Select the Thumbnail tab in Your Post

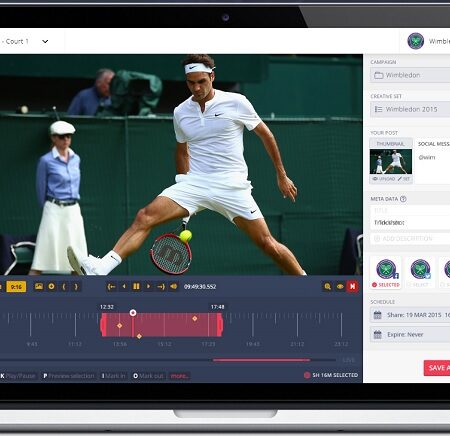pyautogui.click(x=390, y=144)
